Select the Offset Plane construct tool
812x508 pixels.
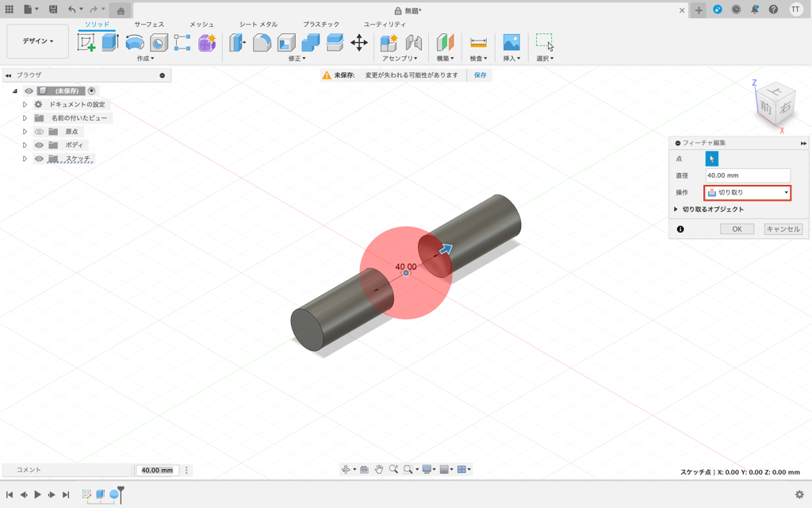coord(445,43)
